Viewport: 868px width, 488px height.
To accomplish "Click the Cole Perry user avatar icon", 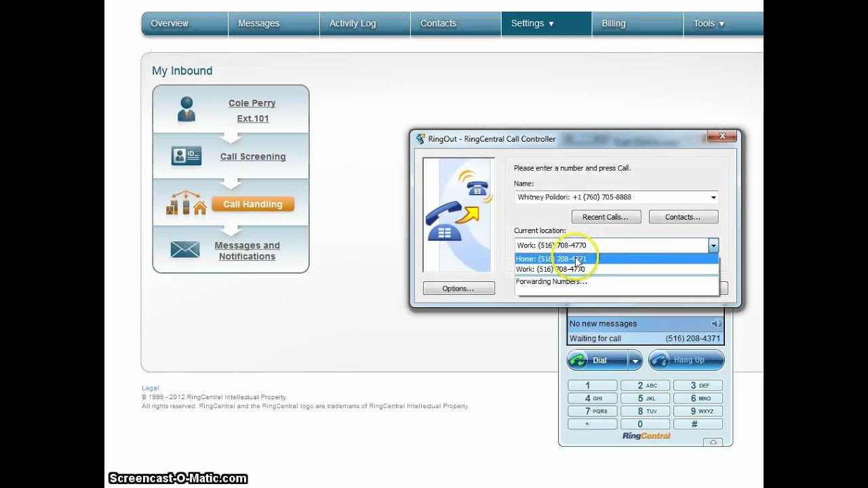I will (x=186, y=109).
